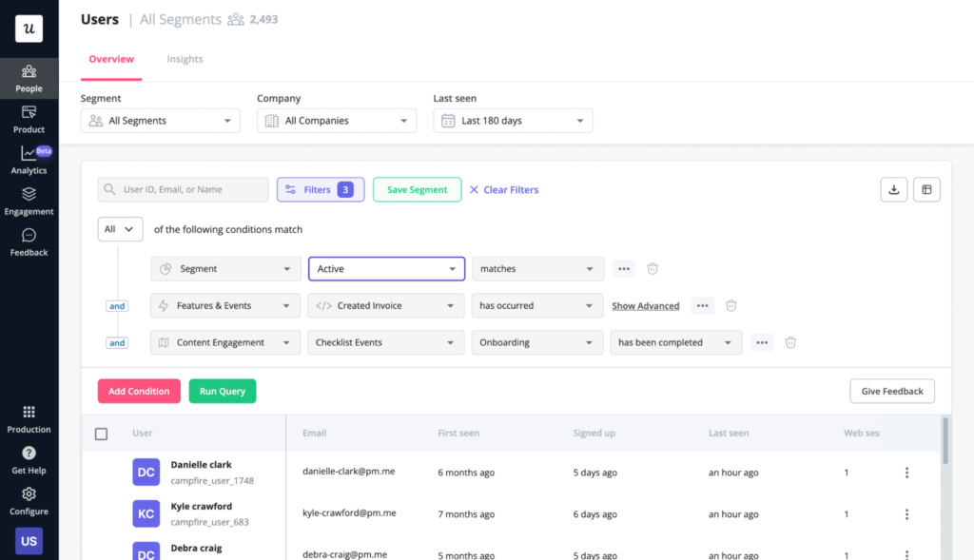
Task: Open the ellipsis menu on the Created Invoice condition
Action: [x=704, y=305]
